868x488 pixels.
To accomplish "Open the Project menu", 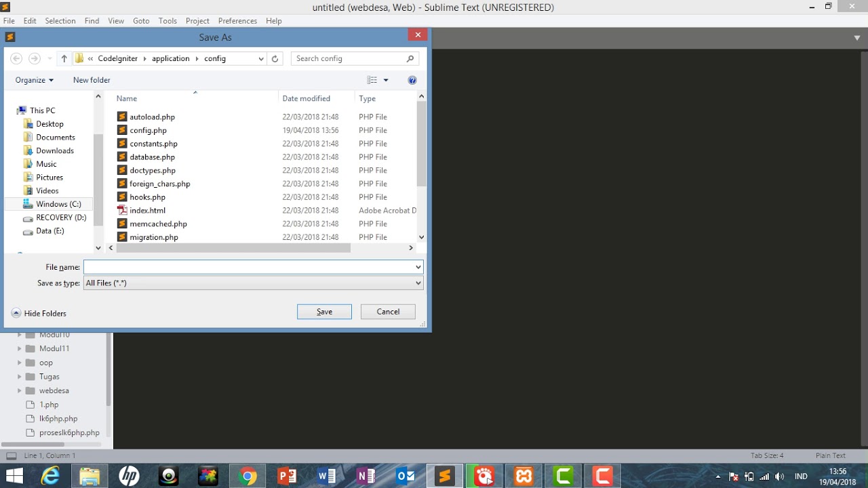I will pos(197,21).
